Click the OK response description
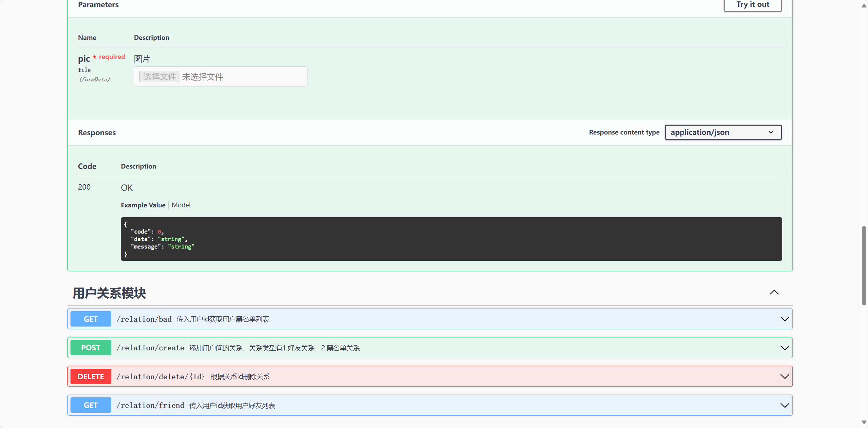This screenshot has width=868, height=428. tap(127, 188)
